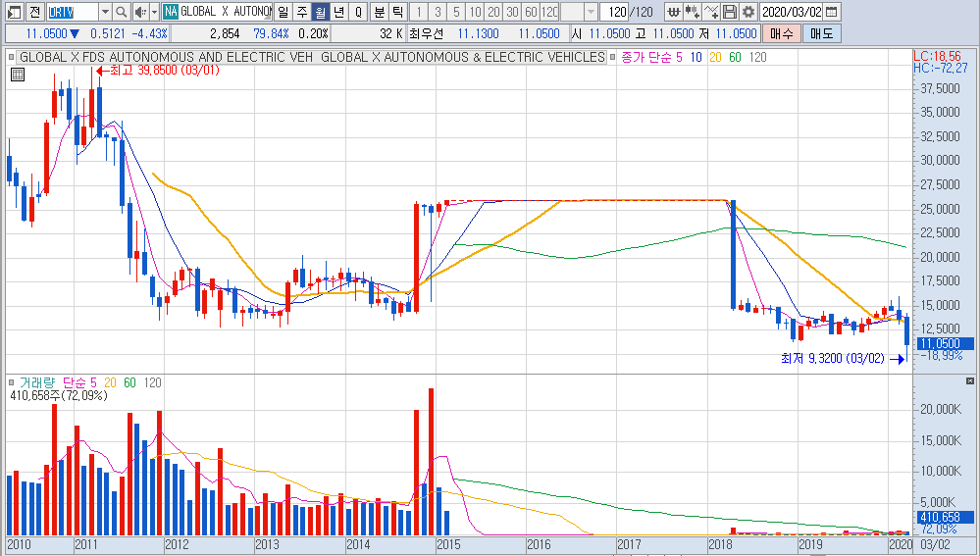Select the 월 monthly chart period
This screenshot has width=980, height=556.
pyautogui.click(x=321, y=11)
